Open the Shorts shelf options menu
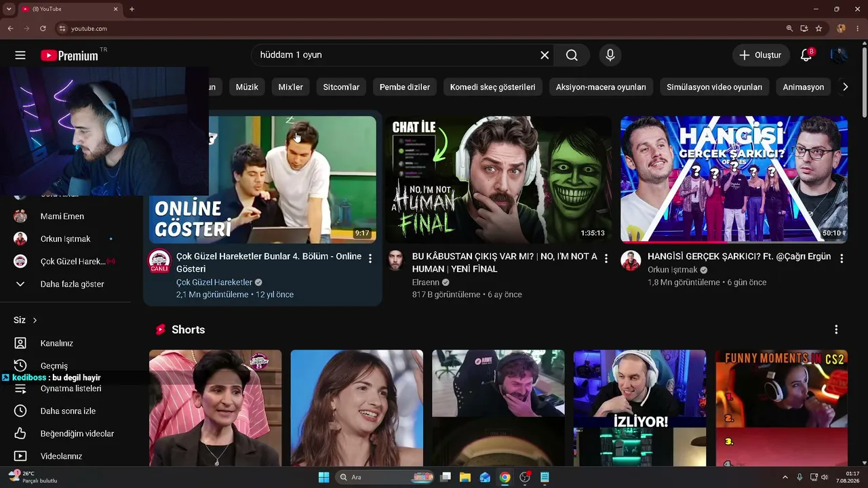Image resolution: width=868 pixels, height=488 pixels. 836,329
